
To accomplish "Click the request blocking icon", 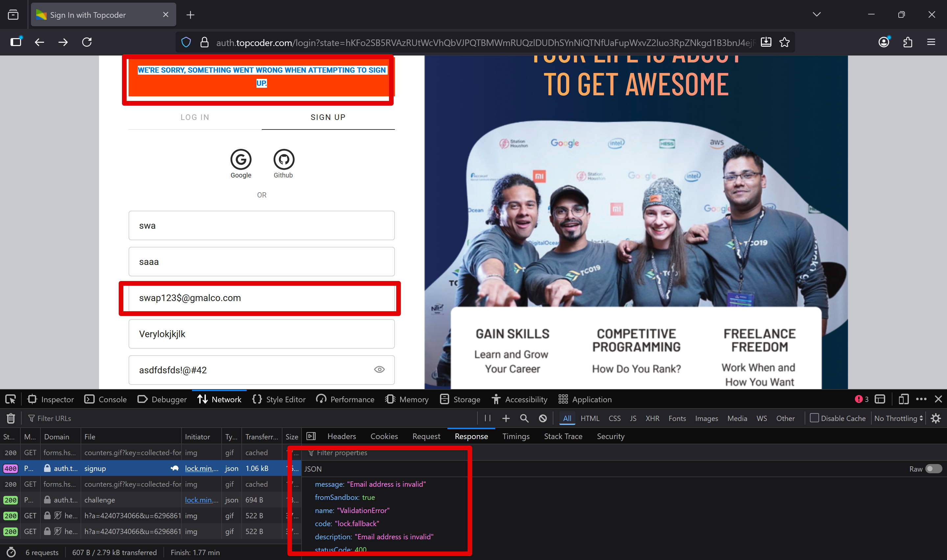I will click(x=543, y=418).
